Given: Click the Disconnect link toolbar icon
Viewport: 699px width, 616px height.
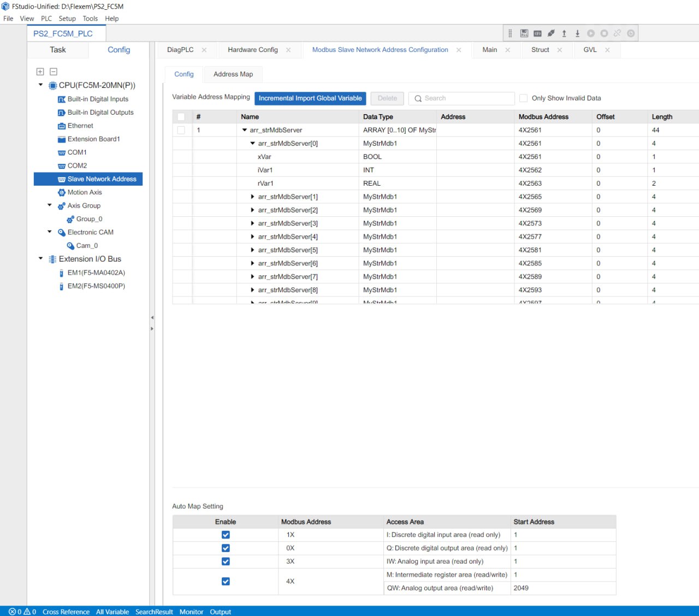Looking at the screenshot, I should (x=617, y=33).
